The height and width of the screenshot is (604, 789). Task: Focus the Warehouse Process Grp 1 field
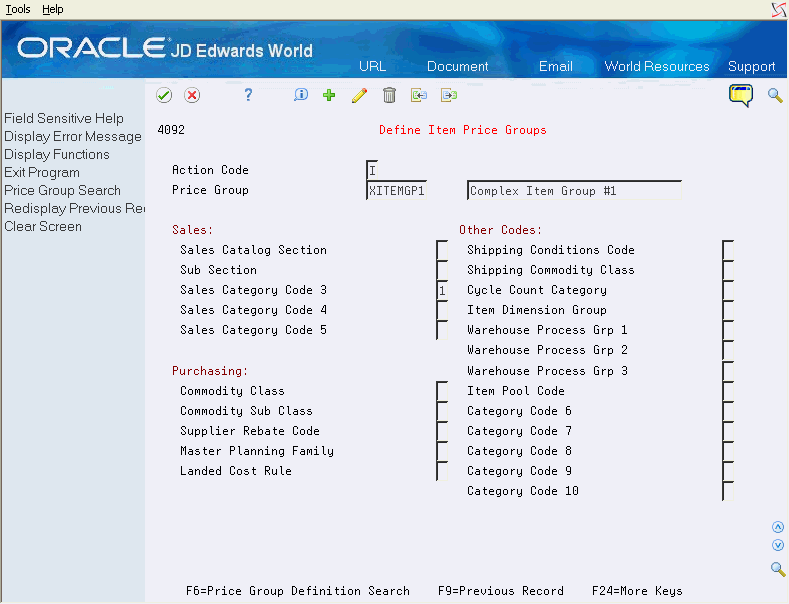point(728,330)
